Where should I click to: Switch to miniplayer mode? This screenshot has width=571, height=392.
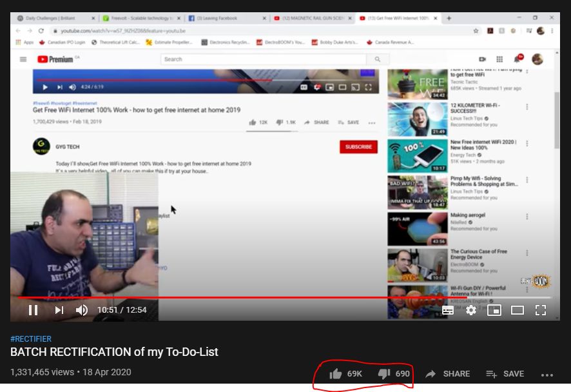[494, 310]
